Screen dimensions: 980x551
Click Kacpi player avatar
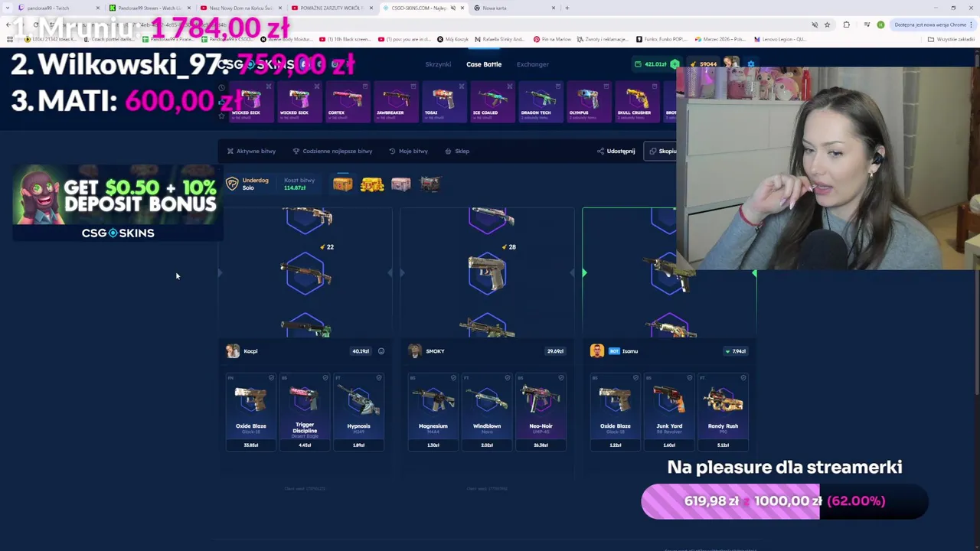click(x=233, y=350)
